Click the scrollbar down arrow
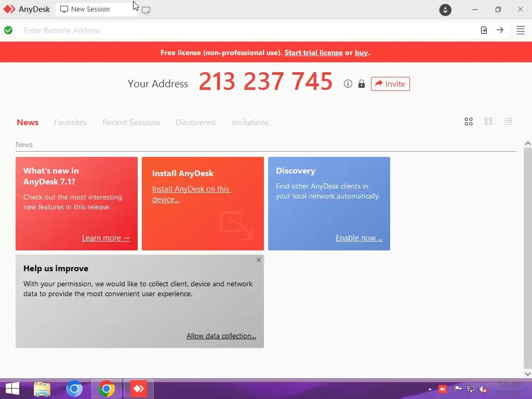This screenshot has width=532, height=399. pos(528,374)
